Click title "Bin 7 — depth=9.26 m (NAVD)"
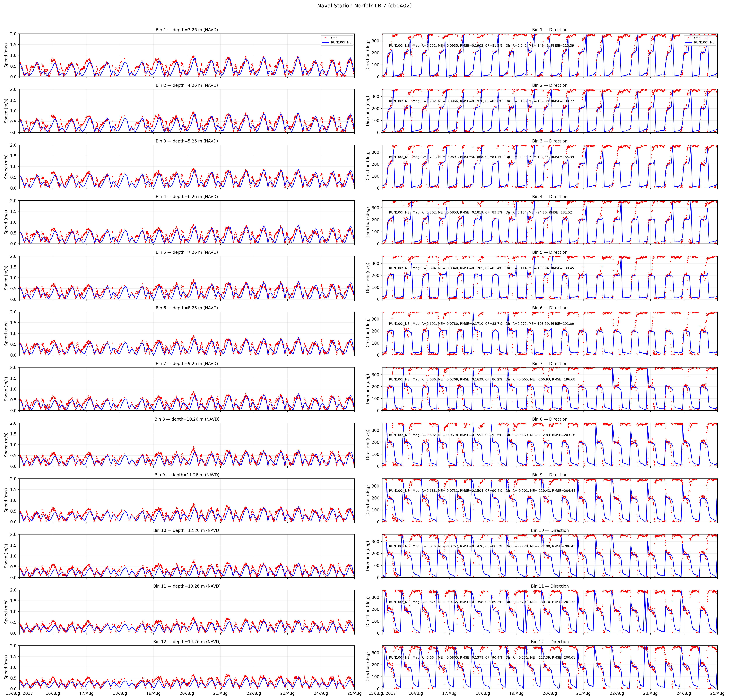This screenshot has height=700, width=729. pos(187,364)
